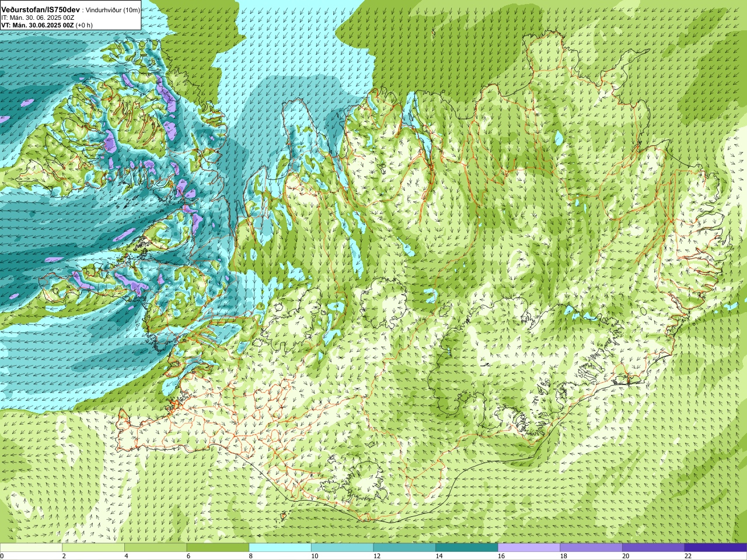This screenshot has height=560, width=747.
Task: Pick the medium green 4–6 legend swatch
Action: (155, 548)
